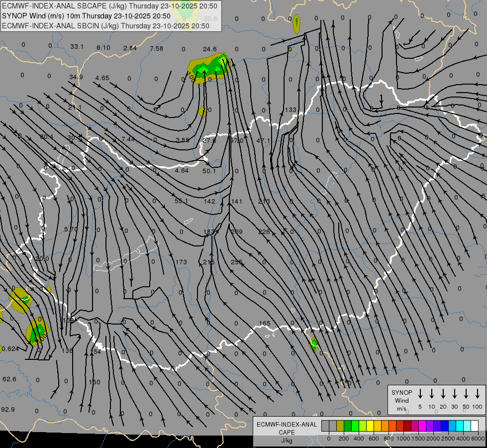This screenshot has height=448, width=487.
Task: Click the SBCIN layer title line
Action: click(105, 25)
